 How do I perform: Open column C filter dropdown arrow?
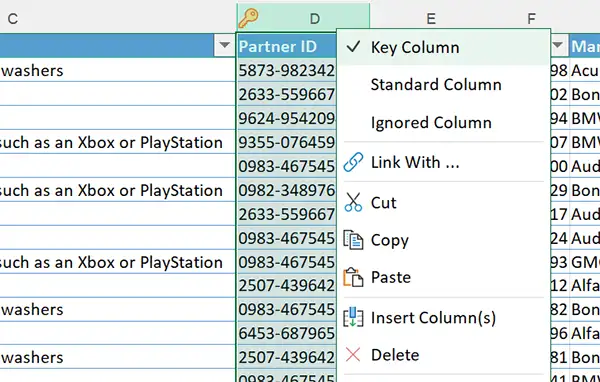(x=224, y=46)
